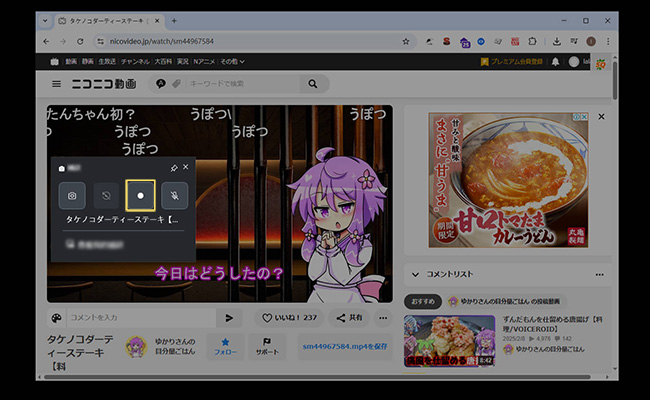Open the notifications bell

(x=555, y=62)
